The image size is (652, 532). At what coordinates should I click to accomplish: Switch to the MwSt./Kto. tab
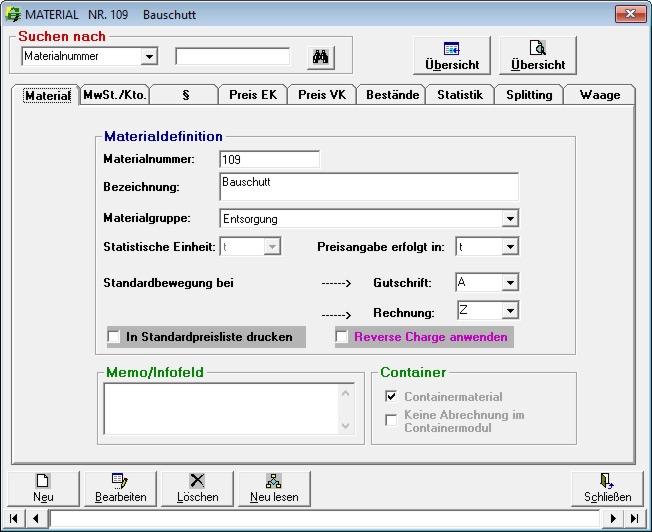pyautogui.click(x=115, y=95)
